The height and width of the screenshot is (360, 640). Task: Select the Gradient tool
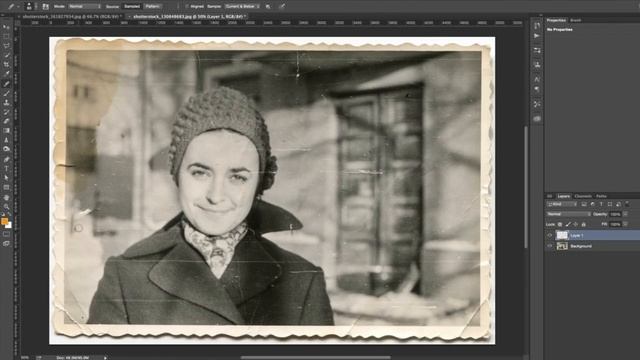point(6,131)
